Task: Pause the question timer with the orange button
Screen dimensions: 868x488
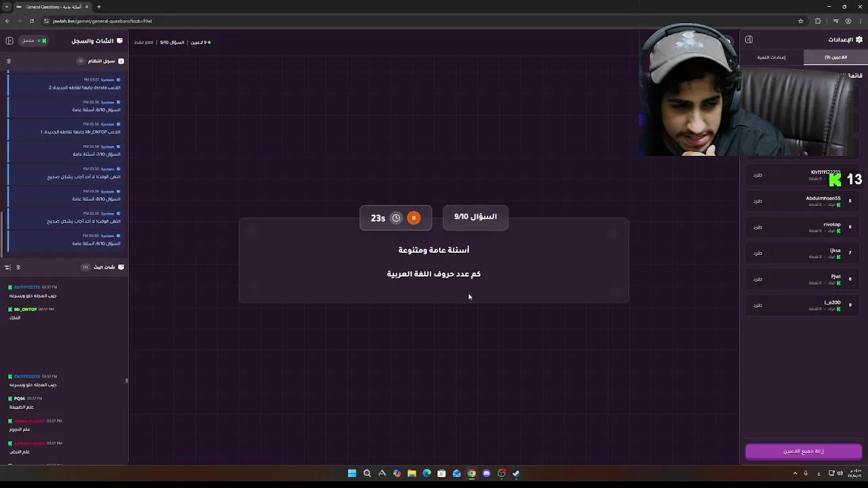Action: pyautogui.click(x=414, y=218)
